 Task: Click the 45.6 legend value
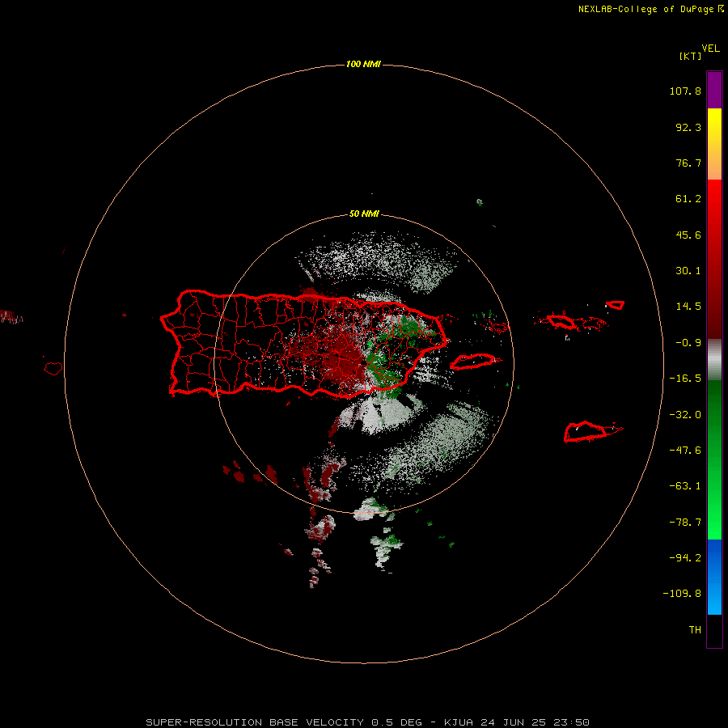(x=688, y=235)
